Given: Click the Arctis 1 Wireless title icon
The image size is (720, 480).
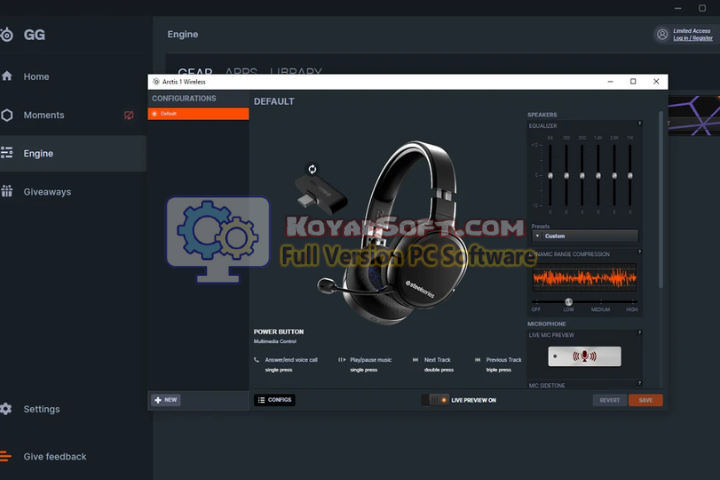Looking at the screenshot, I should coord(156,82).
